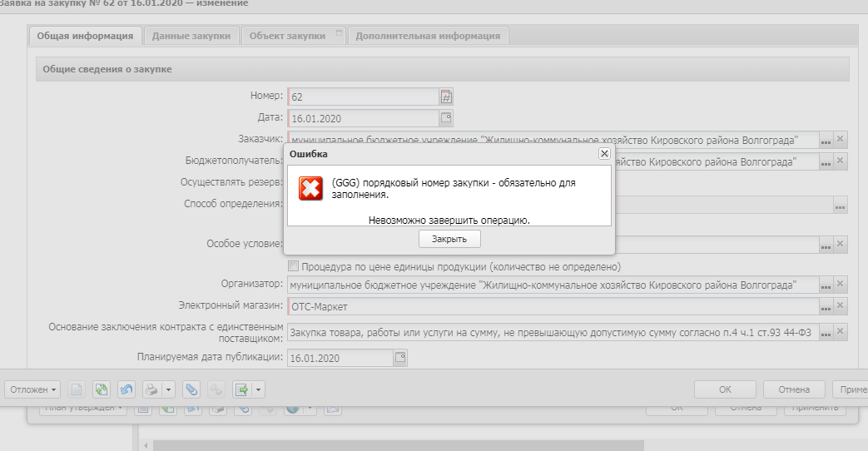Click the undo arrow icon in bottom toolbar
The height and width of the screenshot is (451, 868).
pyautogui.click(x=126, y=389)
